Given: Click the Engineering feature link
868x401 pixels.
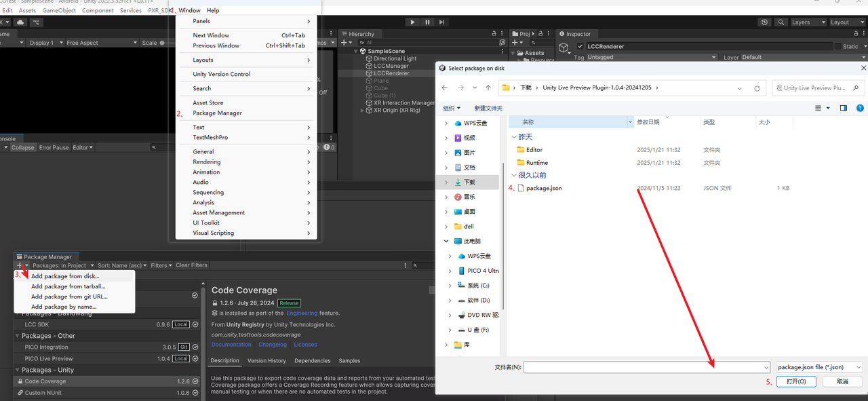Looking at the screenshot, I should tap(302, 313).
